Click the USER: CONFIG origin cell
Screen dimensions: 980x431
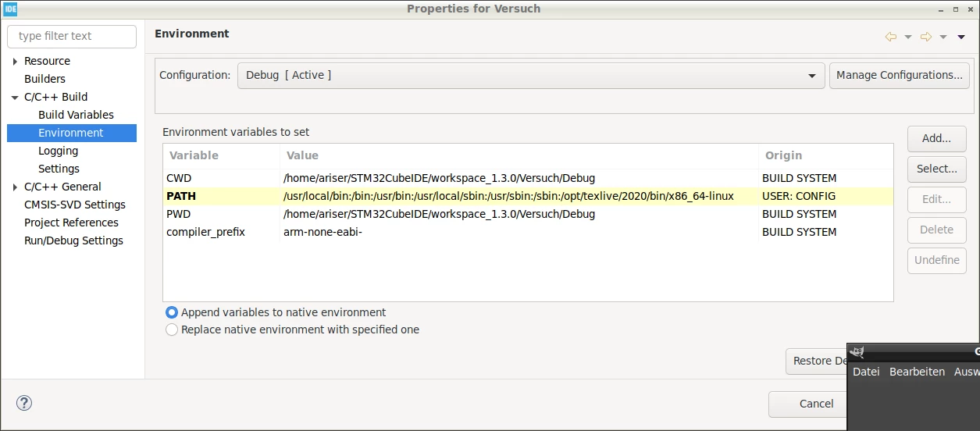point(799,196)
